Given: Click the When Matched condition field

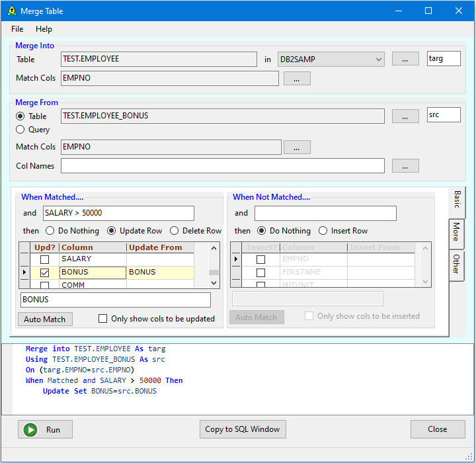Looking at the screenshot, I should pos(118,213).
